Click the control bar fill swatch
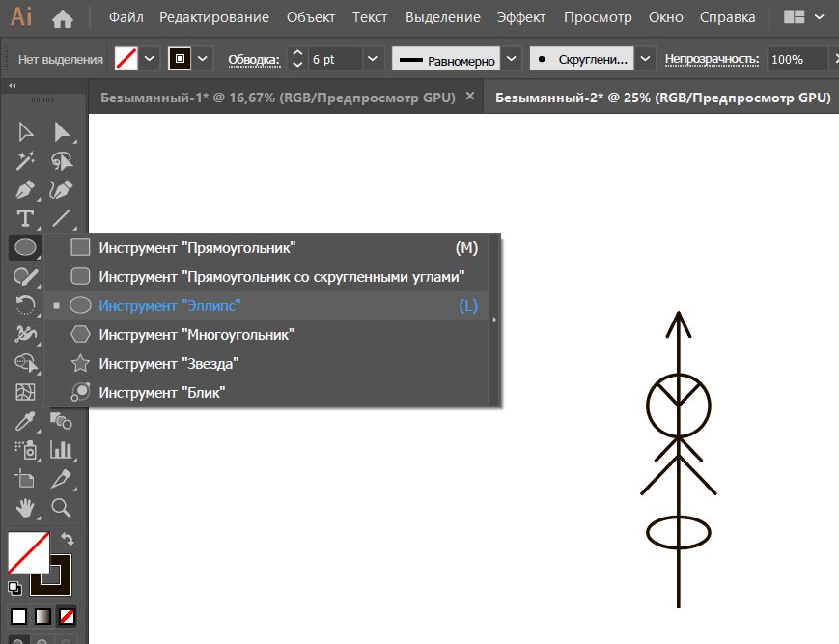 point(126,58)
